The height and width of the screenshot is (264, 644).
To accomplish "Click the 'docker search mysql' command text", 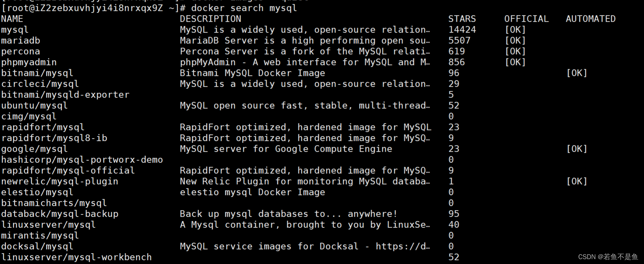I will click(244, 8).
